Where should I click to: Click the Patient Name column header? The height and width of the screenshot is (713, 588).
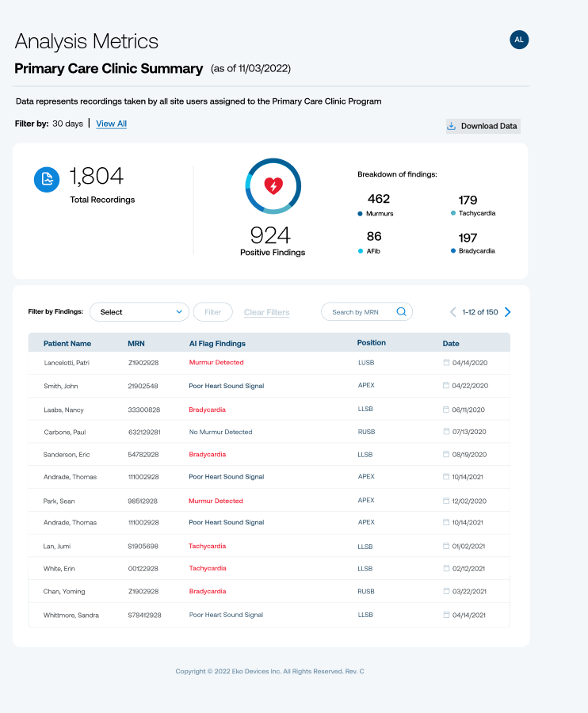tap(67, 343)
